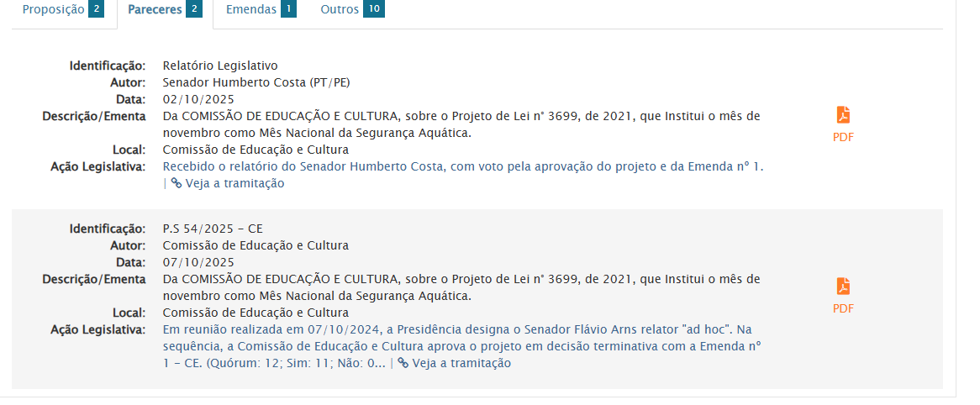The width and height of the screenshot is (980, 405).
Task: Click the chain-link icon in the P.S 54/2025 entry
Action: 403,363
